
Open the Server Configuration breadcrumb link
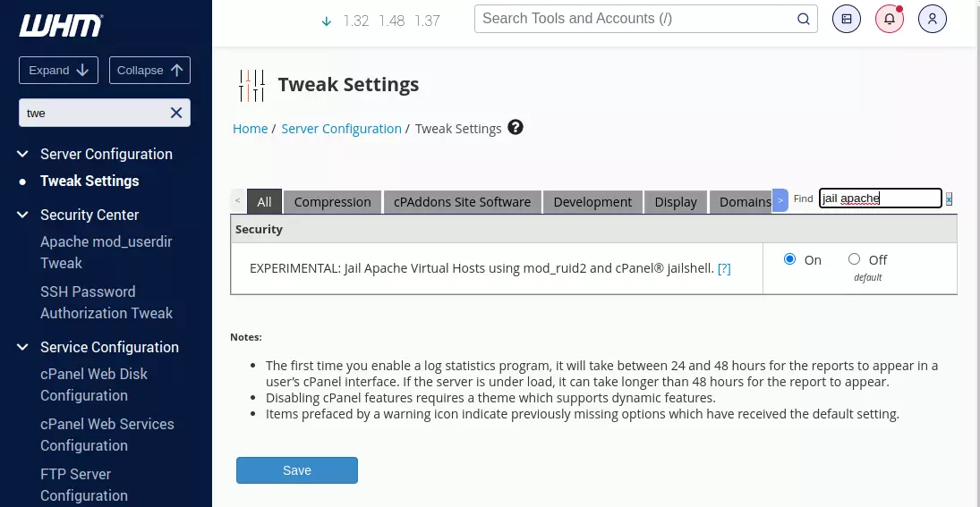[341, 129]
